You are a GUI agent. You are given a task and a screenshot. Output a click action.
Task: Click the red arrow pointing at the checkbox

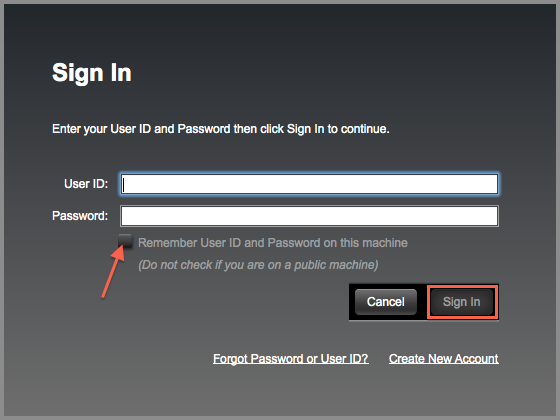click(x=113, y=272)
